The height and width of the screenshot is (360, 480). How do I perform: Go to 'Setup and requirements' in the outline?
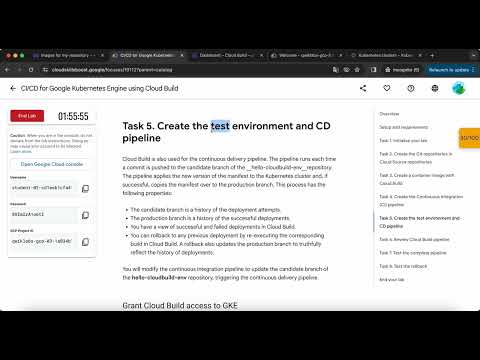coord(403,127)
